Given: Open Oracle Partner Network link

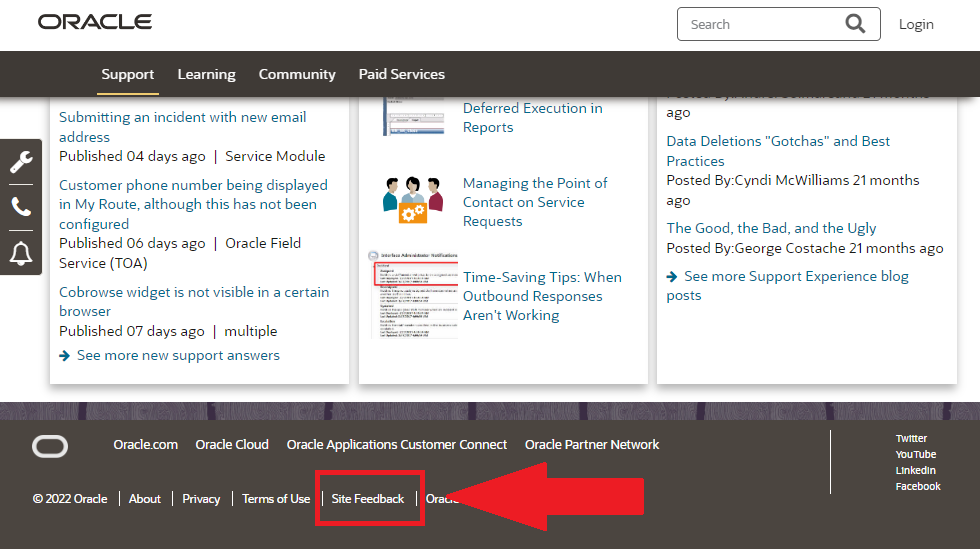Looking at the screenshot, I should [x=592, y=445].
